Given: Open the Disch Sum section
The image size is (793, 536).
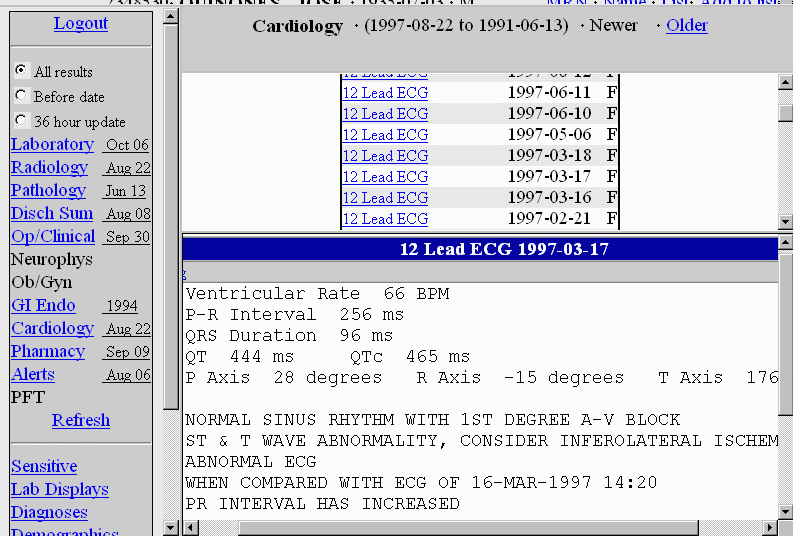Looking at the screenshot, I should (52, 213).
